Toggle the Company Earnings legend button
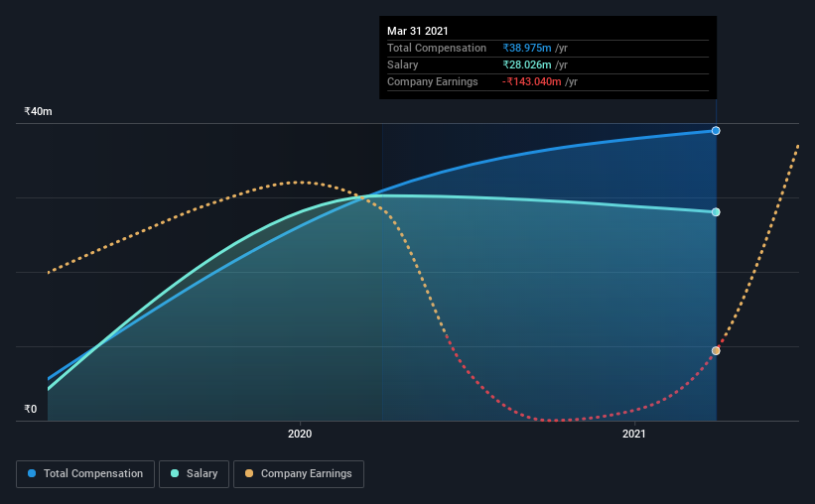The height and width of the screenshot is (504, 815). (x=299, y=474)
